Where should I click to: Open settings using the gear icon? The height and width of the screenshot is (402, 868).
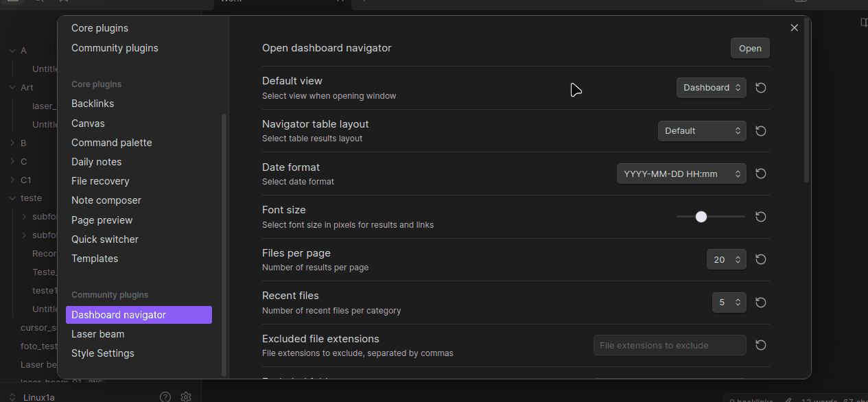pos(185,397)
